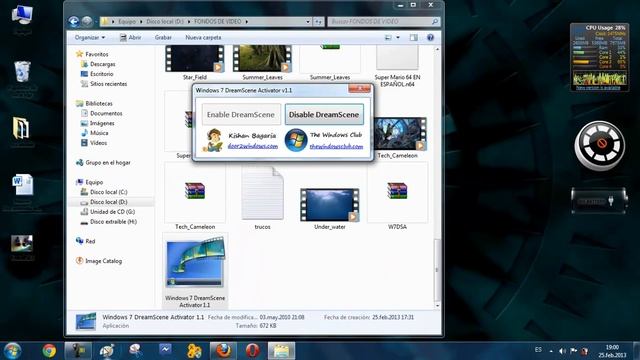Open Opera from the taskbar

[252, 351]
